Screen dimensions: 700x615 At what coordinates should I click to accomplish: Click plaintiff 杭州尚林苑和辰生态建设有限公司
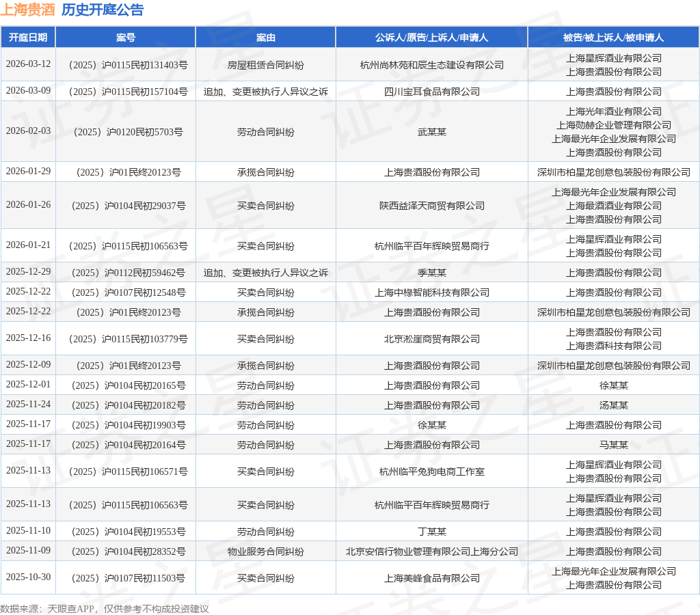point(432,65)
